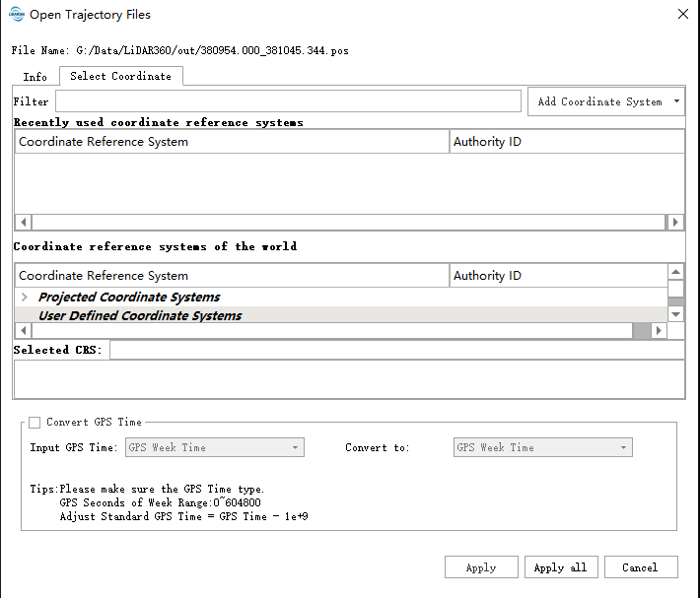Sort by Authority ID in world systems list
This screenshot has height=598, width=700.
point(557,276)
